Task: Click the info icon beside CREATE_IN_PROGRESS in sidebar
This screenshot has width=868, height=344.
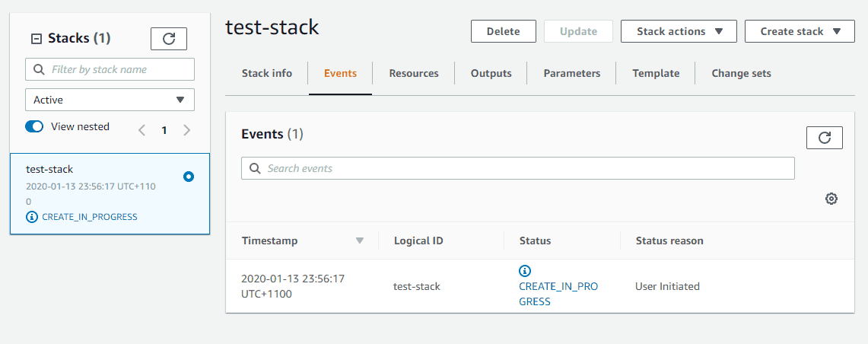Action: 31,217
